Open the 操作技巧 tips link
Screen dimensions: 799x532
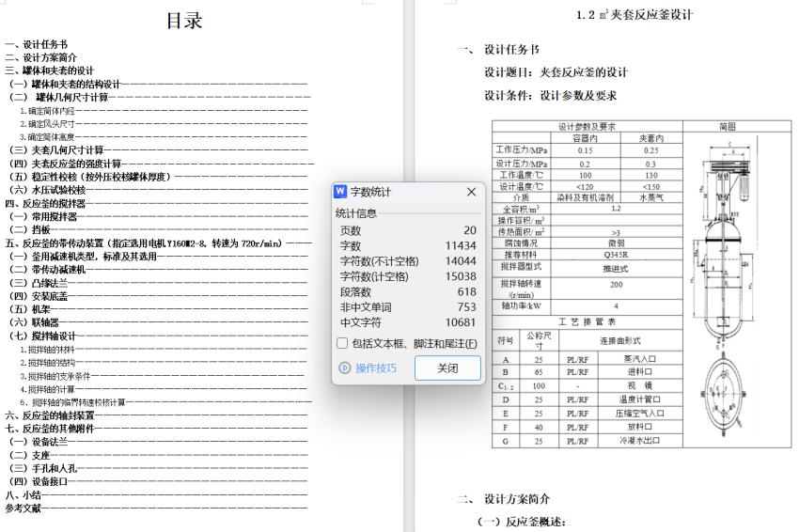[376, 368]
